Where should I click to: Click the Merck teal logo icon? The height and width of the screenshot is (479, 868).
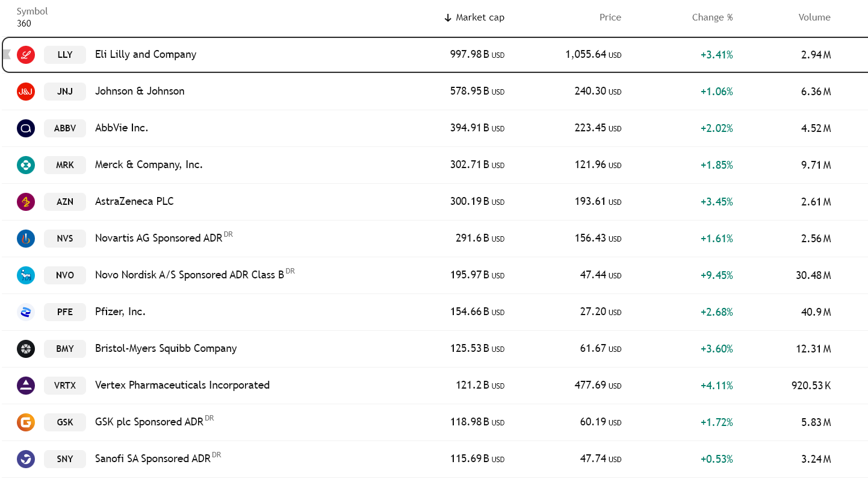tap(25, 164)
